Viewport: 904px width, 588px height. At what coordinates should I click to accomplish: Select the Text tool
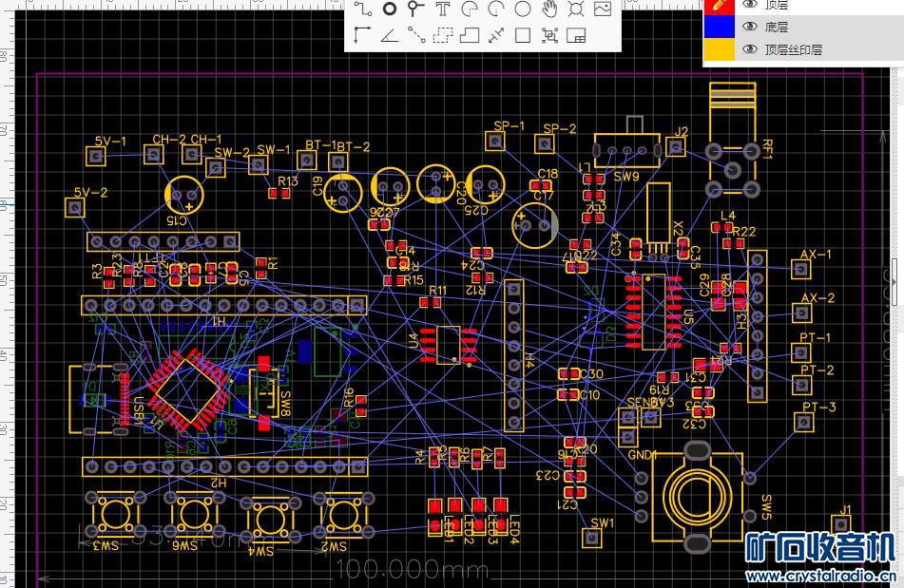[442, 9]
